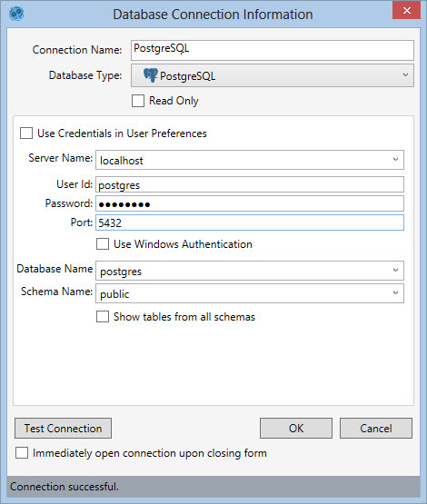Click the Test Connection button
The height and width of the screenshot is (504, 427).
point(63,428)
